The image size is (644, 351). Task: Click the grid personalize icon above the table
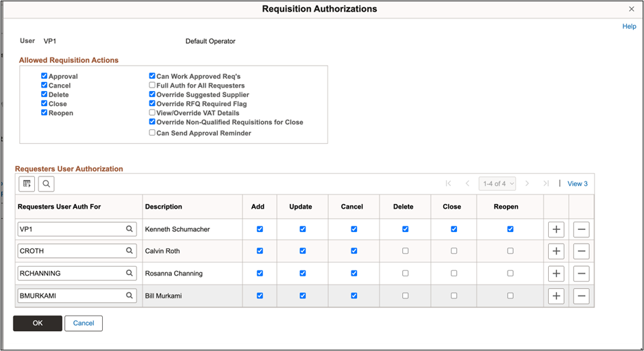pyautogui.click(x=27, y=184)
